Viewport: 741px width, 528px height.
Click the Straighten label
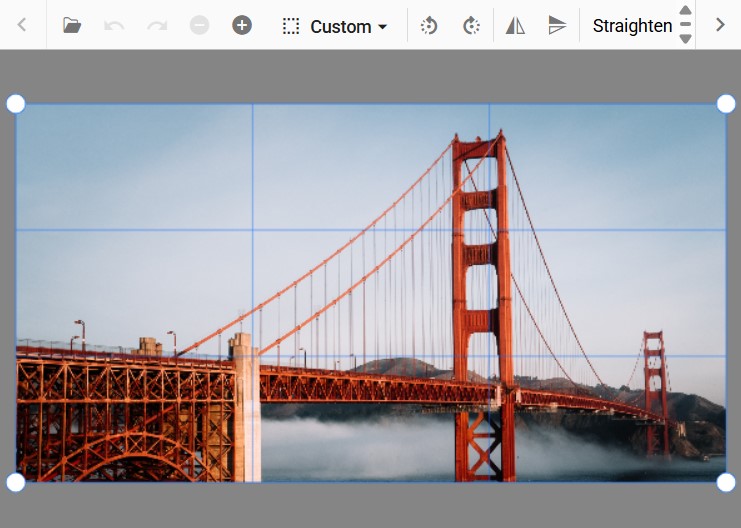pyautogui.click(x=632, y=26)
